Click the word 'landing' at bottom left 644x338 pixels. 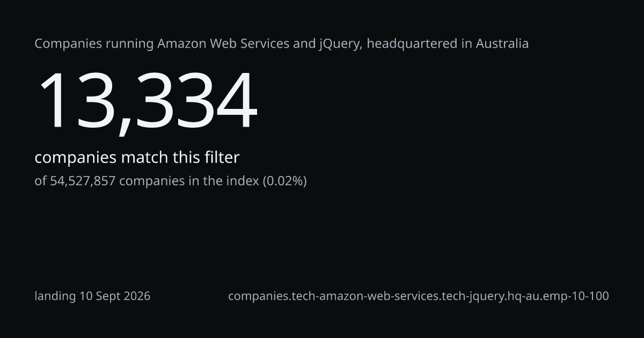[55, 297]
